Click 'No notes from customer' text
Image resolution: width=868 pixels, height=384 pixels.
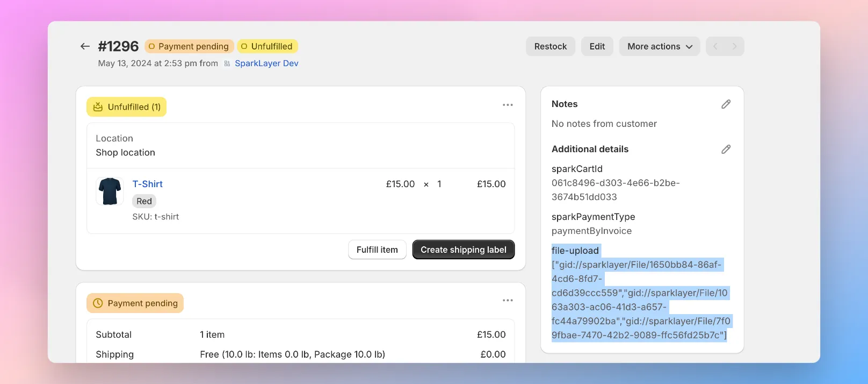click(x=604, y=124)
